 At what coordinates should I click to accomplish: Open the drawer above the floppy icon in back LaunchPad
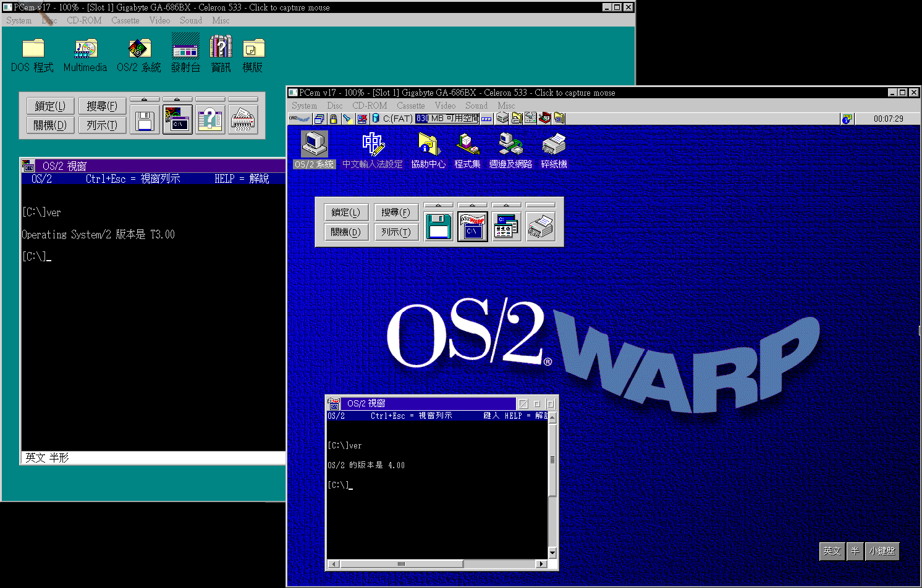(145, 99)
